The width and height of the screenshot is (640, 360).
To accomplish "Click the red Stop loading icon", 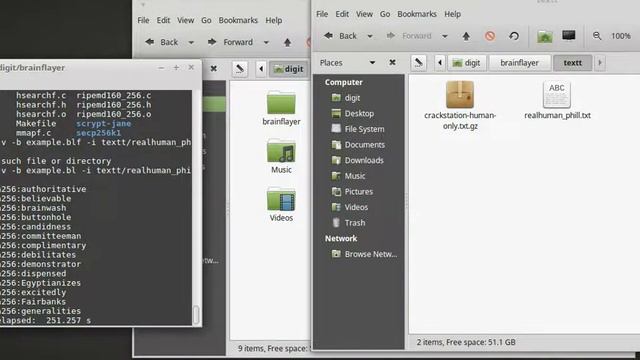I will (490, 36).
